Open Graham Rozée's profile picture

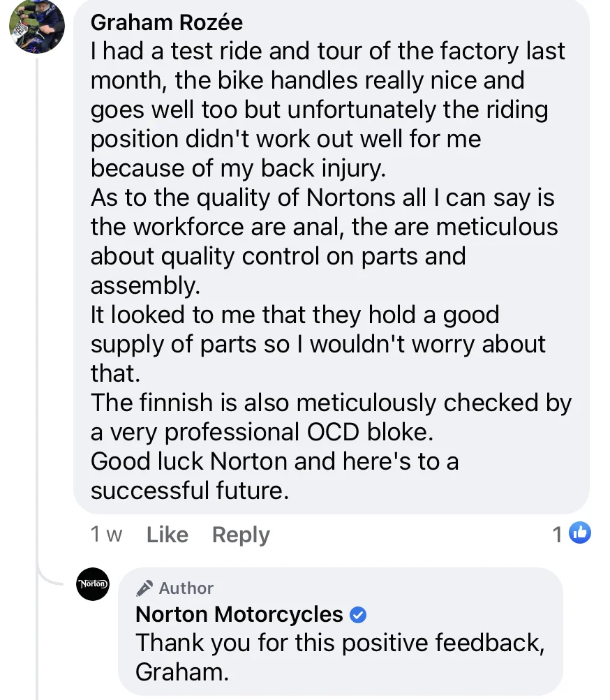coord(36,27)
